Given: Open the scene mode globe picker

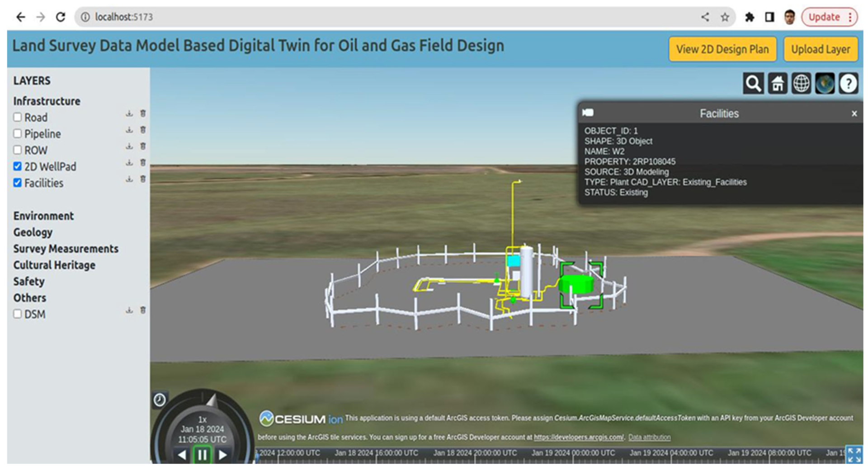Looking at the screenshot, I should click(x=801, y=84).
